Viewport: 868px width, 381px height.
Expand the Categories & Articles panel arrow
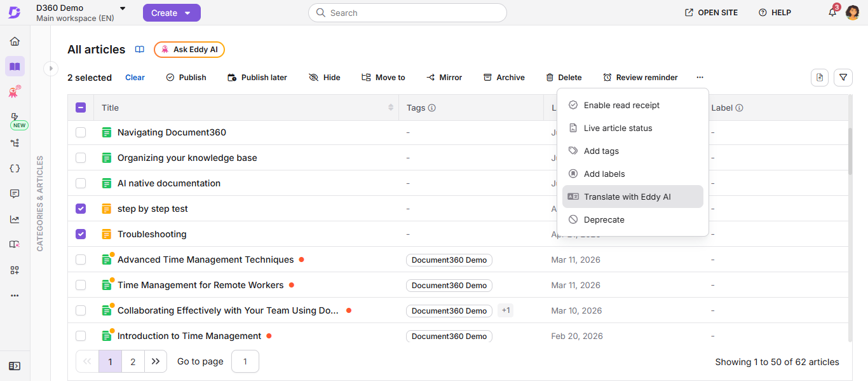pos(51,68)
